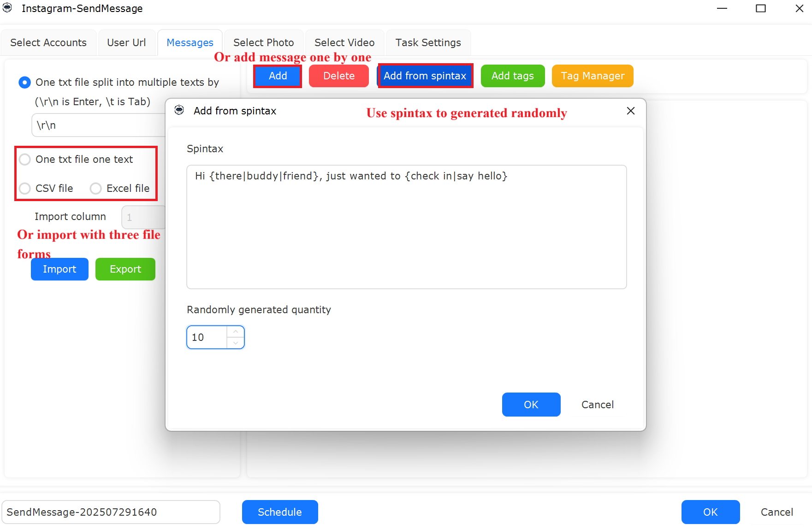This screenshot has height=530, width=812.
Task: Decrease the randomly generated quantity with down arrow
Action: (x=236, y=343)
